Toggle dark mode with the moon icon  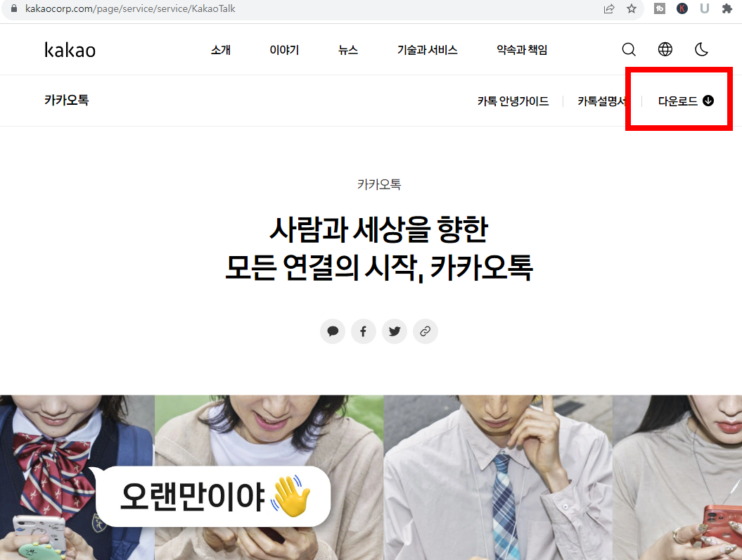[701, 49]
